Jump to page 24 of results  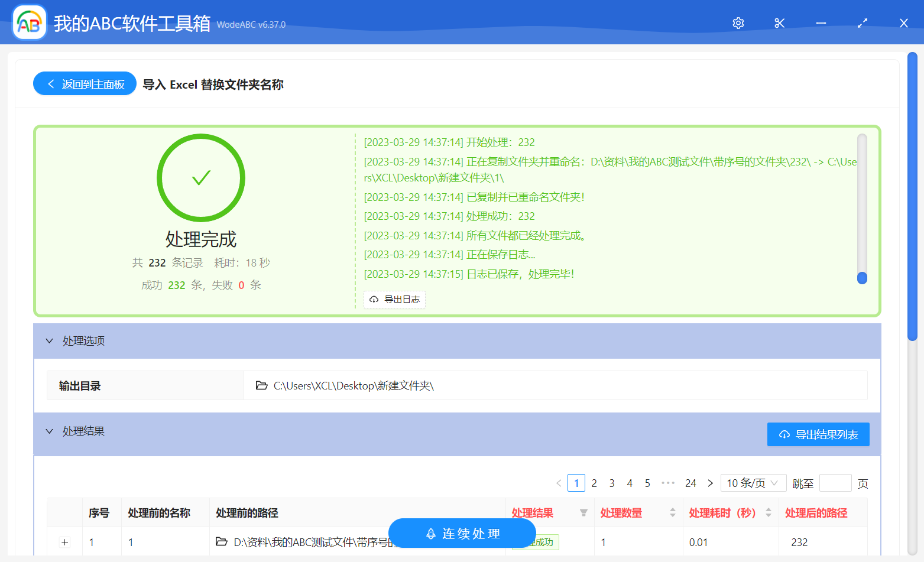pyautogui.click(x=690, y=483)
